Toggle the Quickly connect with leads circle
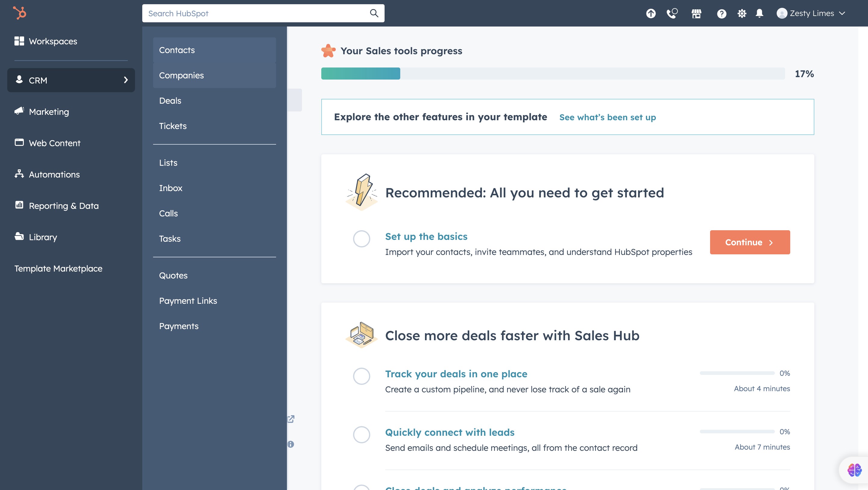 [361, 434]
